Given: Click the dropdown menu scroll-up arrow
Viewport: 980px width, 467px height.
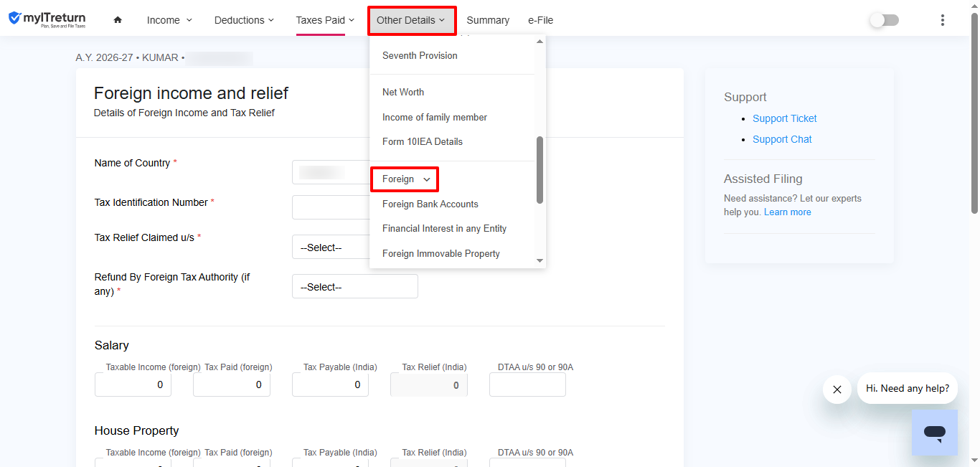Looking at the screenshot, I should [540, 41].
